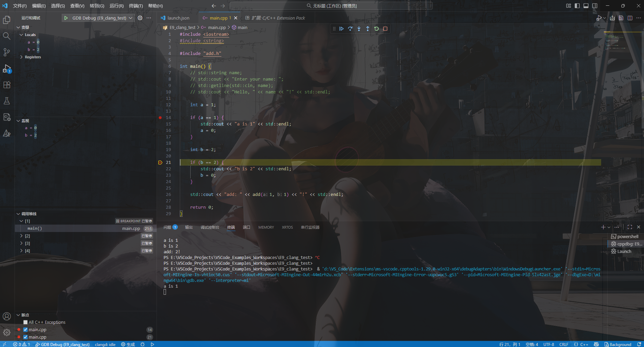Screen dimensions: 644x347
Task: Open Source Control view in activity bar
Action: click(x=7, y=52)
